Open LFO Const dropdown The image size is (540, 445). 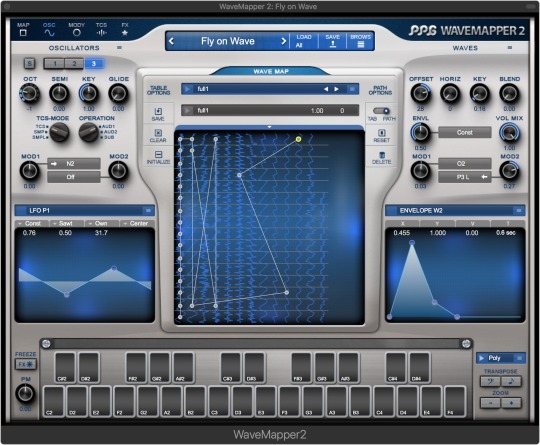click(31, 224)
